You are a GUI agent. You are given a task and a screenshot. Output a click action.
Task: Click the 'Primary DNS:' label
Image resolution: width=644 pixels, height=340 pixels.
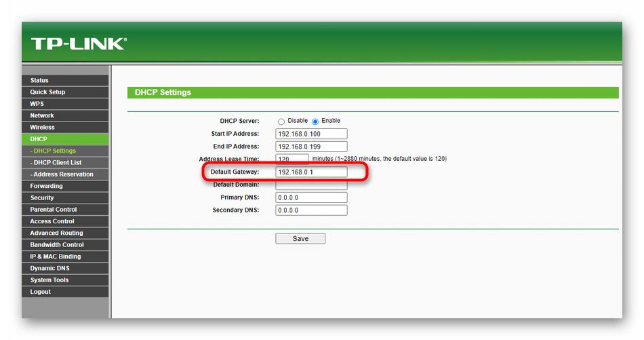click(240, 197)
